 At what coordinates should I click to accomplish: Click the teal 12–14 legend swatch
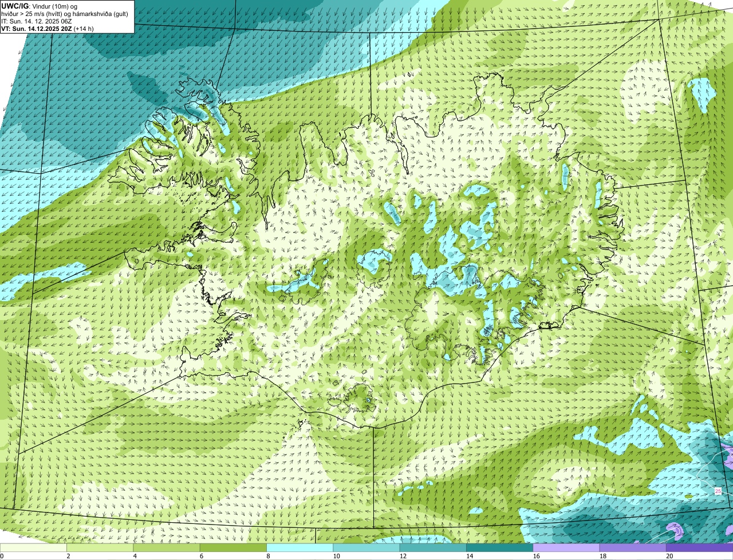[x=433, y=548]
